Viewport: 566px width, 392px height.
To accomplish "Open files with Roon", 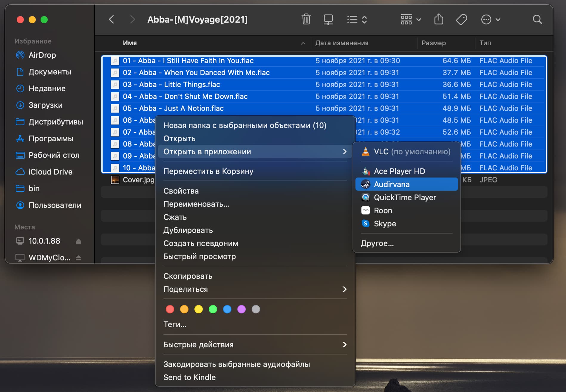I will pos(407,211).
